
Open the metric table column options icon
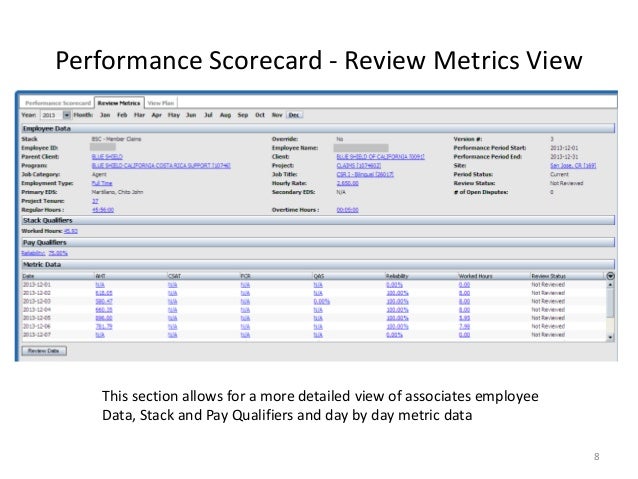click(610, 276)
